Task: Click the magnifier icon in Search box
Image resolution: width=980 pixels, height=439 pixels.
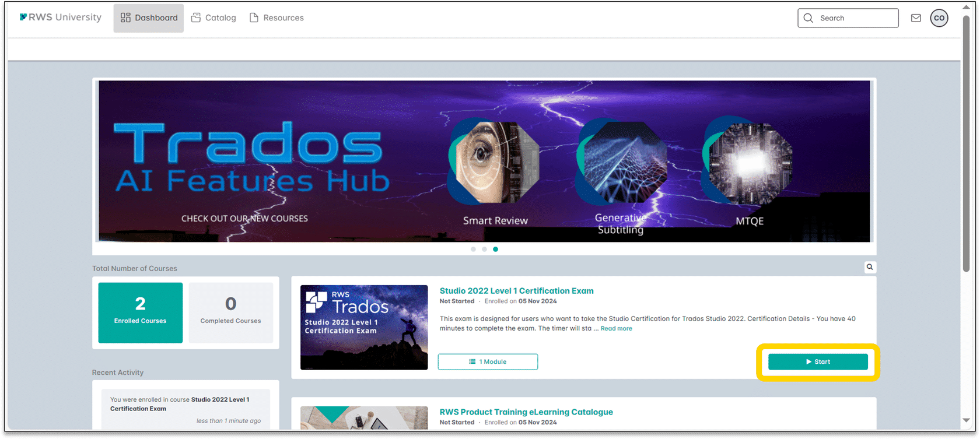Action: point(808,18)
